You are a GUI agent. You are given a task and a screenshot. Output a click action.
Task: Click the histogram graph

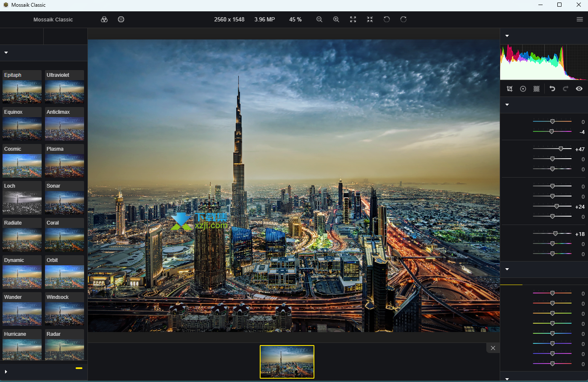544,62
